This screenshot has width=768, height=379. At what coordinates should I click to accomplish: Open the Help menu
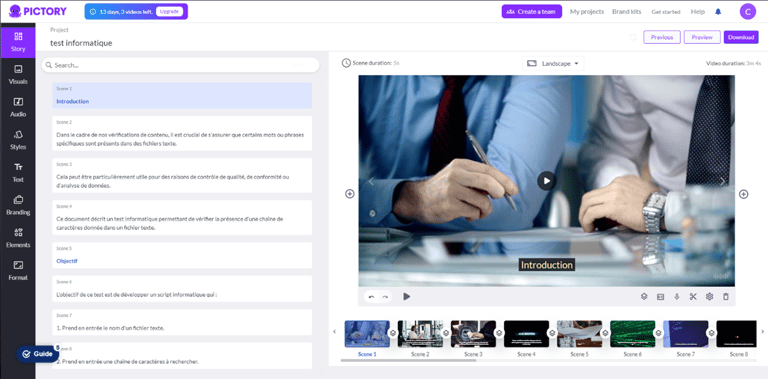tap(697, 12)
